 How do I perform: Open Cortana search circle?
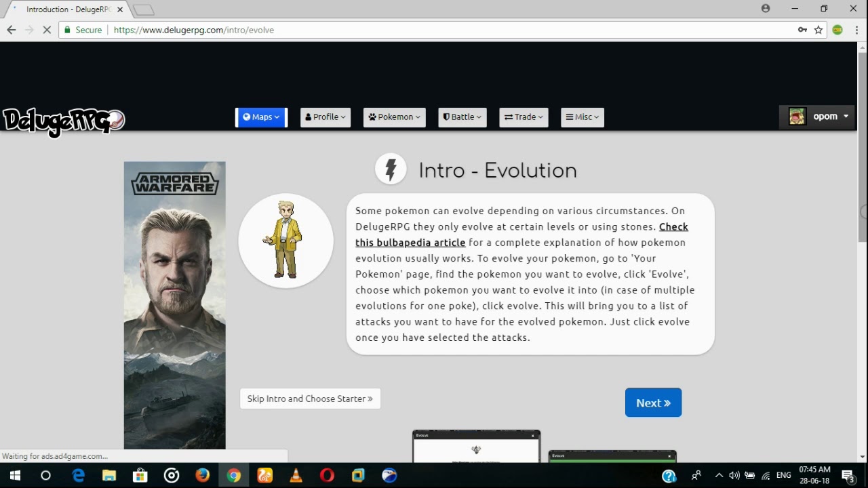pyautogui.click(x=45, y=475)
